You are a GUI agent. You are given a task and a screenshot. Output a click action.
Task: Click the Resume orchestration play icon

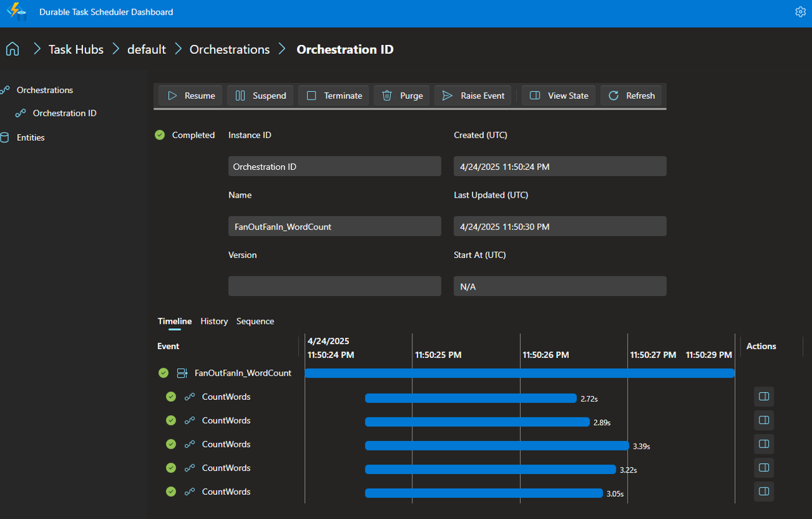(172, 95)
